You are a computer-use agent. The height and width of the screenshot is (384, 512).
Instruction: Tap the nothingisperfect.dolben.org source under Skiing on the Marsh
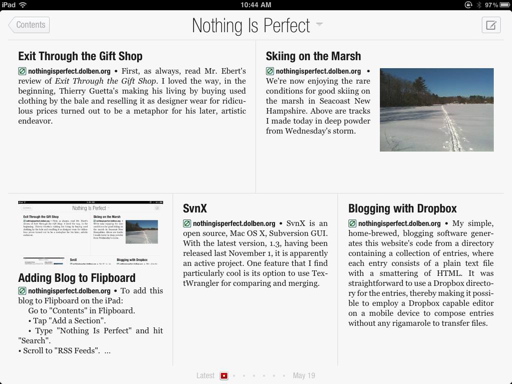pyautogui.click(x=318, y=71)
